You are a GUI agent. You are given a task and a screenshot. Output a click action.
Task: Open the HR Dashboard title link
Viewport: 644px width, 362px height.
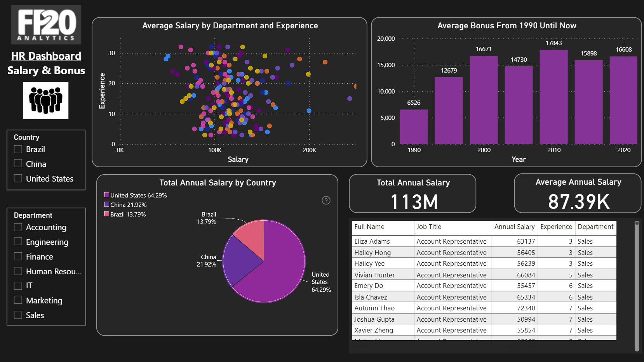coord(46,56)
